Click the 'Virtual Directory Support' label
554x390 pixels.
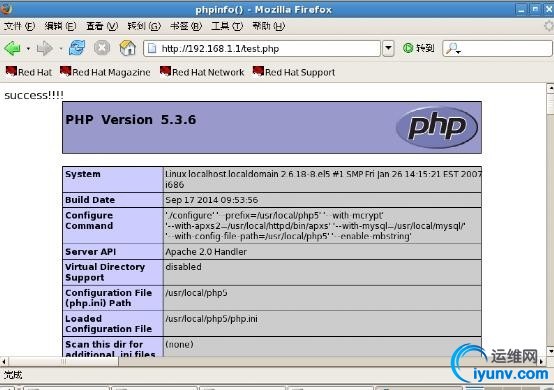pos(105,272)
